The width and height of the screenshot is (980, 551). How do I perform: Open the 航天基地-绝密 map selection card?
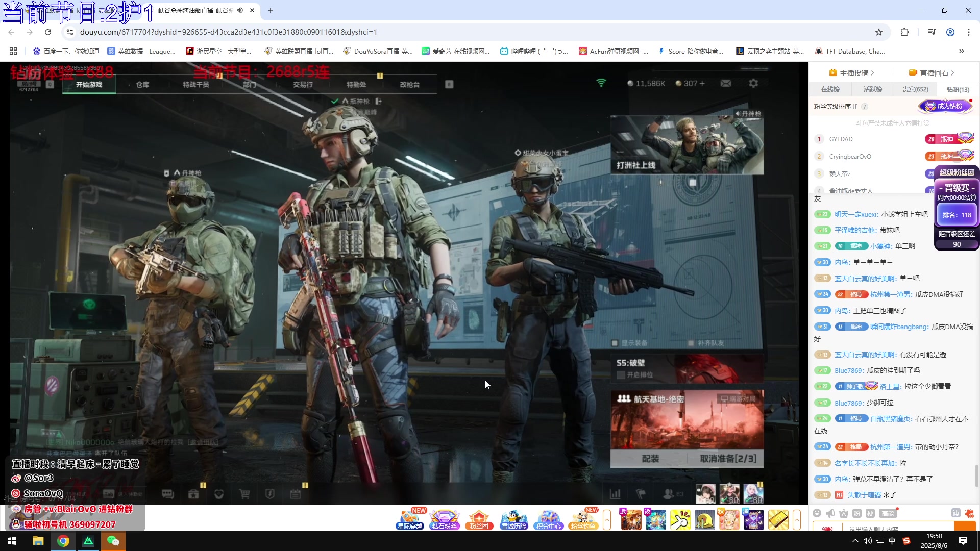coord(687,421)
